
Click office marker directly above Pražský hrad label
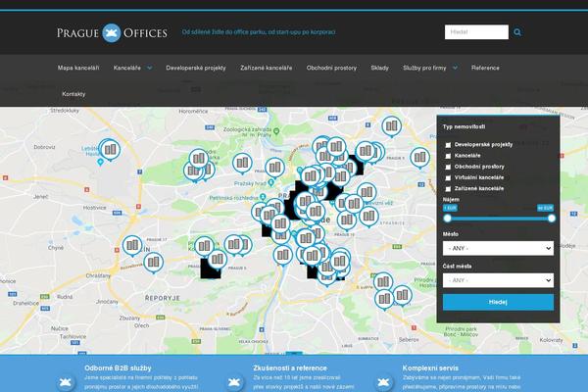pos(274,168)
